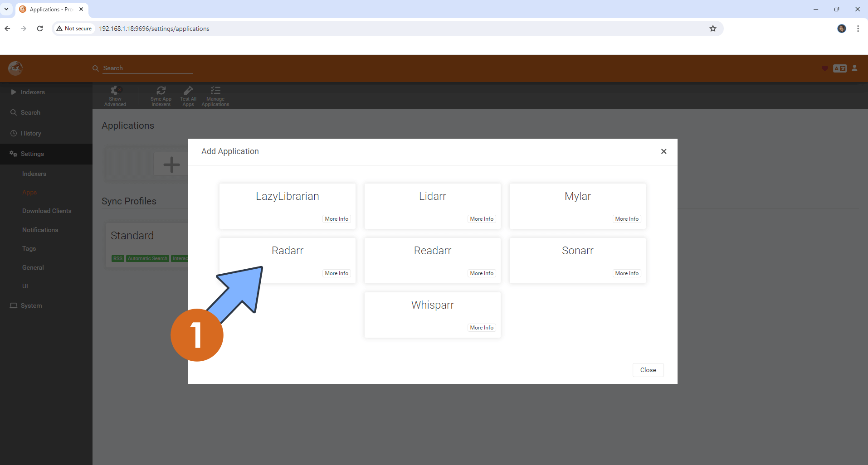
Task: Open the Chrome three-dot menu
Action: tap(858, 29)
